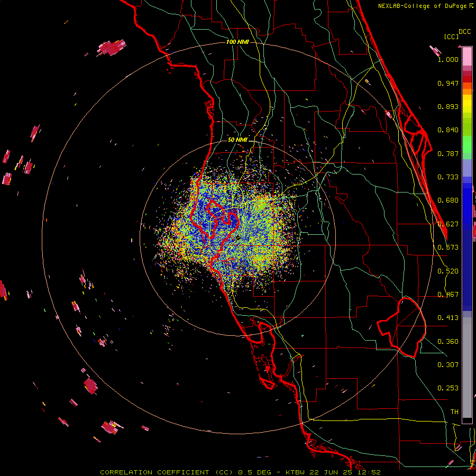Pick the pink segment of the color bar

[x=467, y=56]
